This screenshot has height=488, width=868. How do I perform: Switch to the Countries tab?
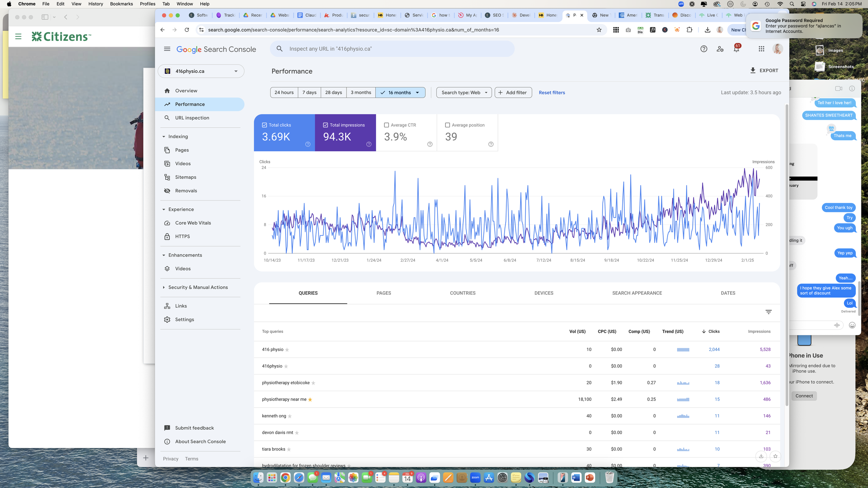(x=462, y=293)
